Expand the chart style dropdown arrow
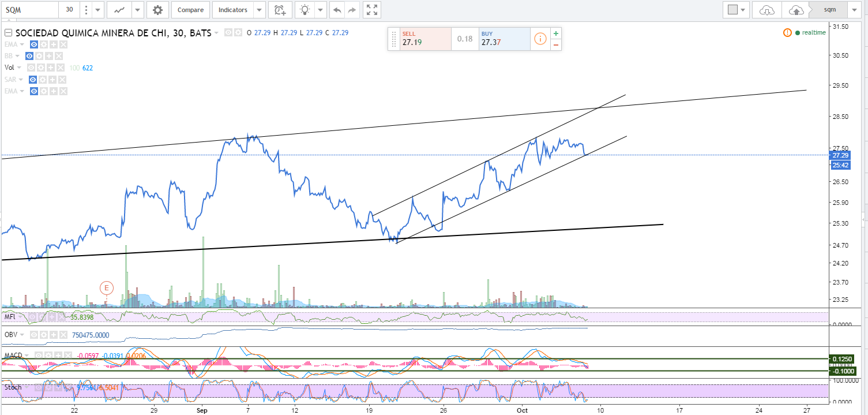The height and width of the screenshot is (415, 868). 137,10
